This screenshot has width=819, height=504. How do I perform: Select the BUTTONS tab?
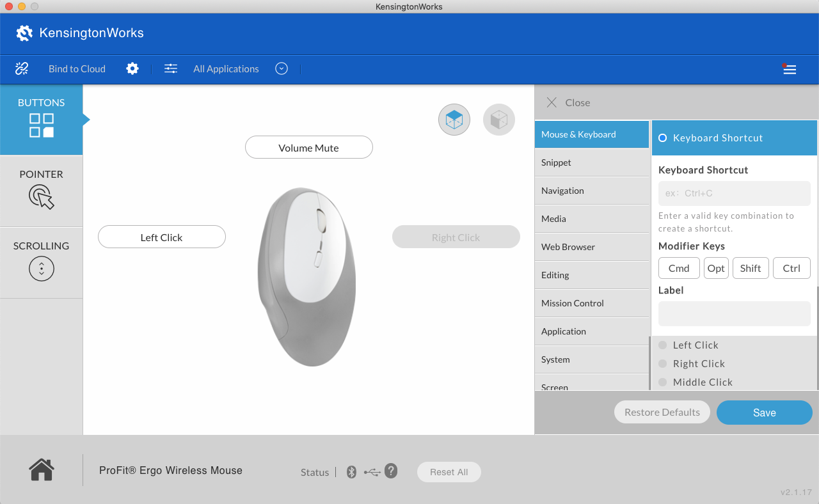(x=42, y=120)
